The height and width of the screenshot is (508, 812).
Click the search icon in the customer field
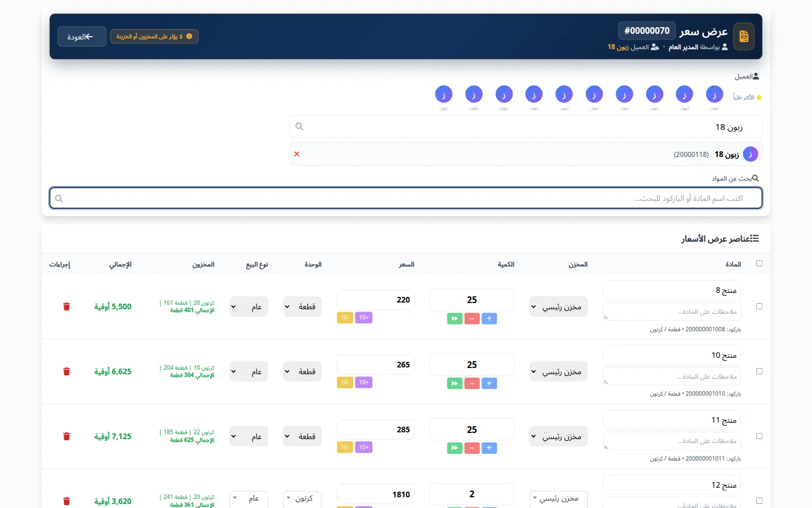(x=299, y=126)
